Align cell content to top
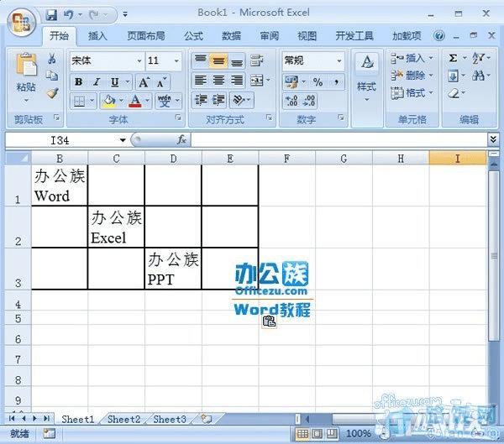Screen dimensions: 504x444 [x=201, y=60]
